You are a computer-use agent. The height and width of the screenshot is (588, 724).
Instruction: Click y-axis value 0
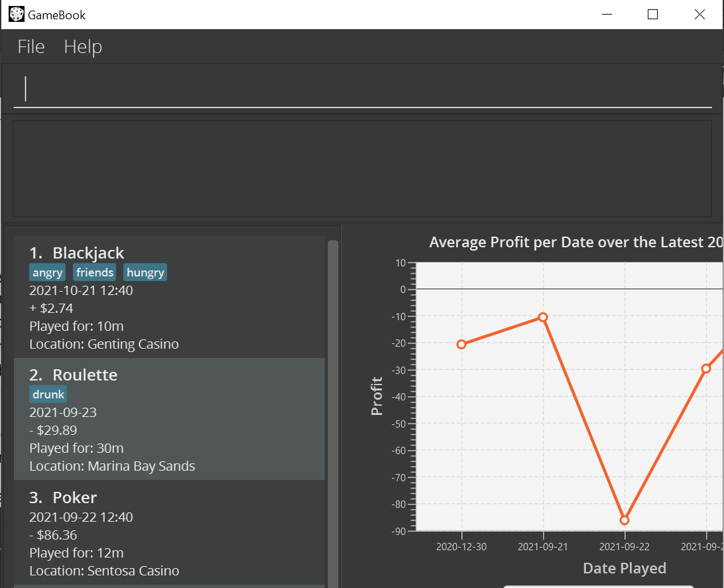[x=403, y=290]
